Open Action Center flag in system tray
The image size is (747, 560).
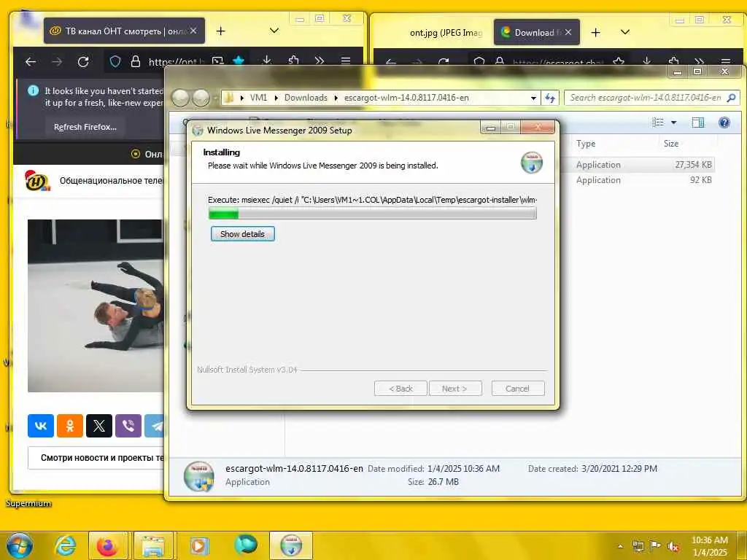click(x=656, y=545)
